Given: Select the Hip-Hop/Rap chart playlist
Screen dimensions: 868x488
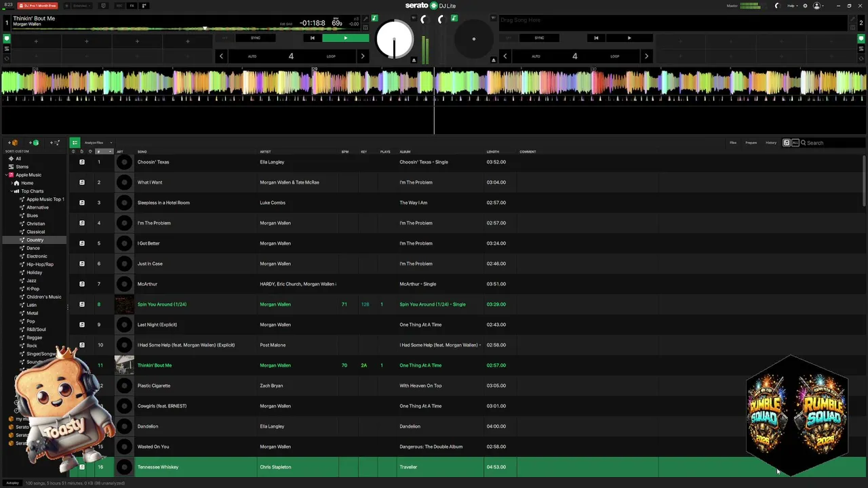Looking at the screenshot, I should tap(40, 264).
